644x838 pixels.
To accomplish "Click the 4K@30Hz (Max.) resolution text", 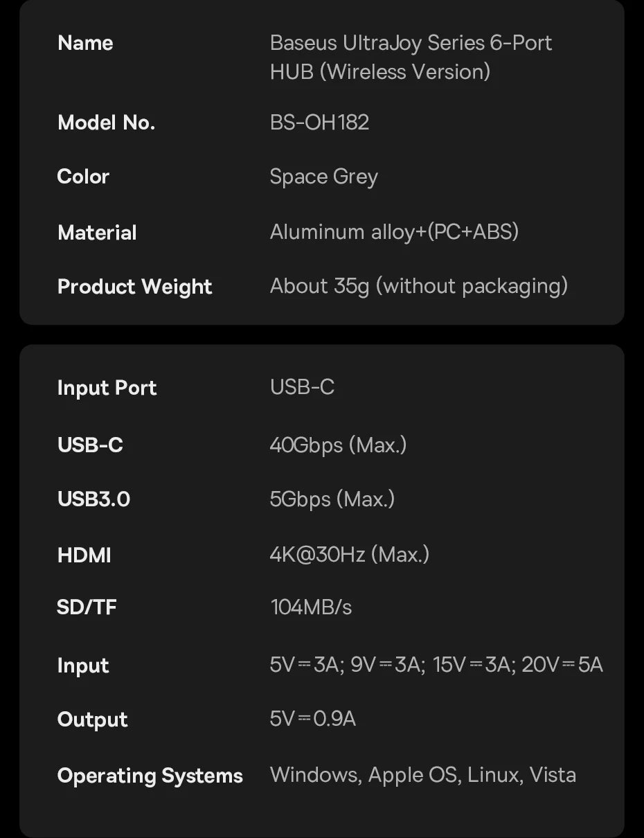I will (349, 554).
